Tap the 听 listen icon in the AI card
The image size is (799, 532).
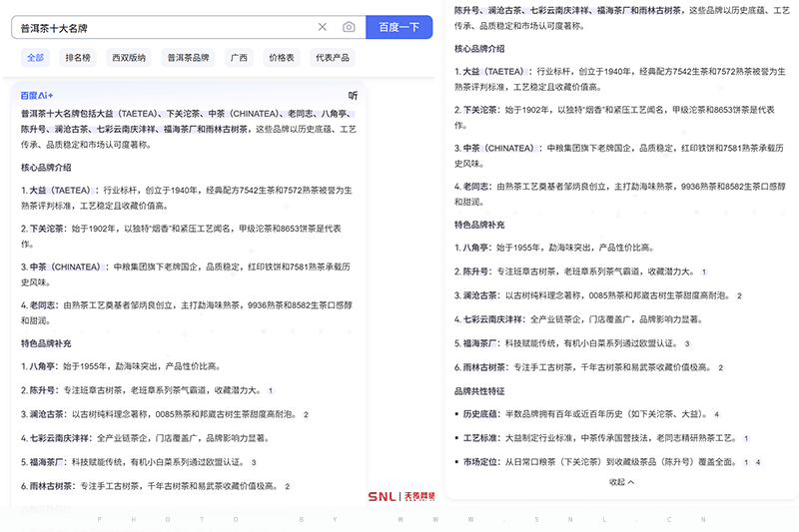(x=353, y=95)
